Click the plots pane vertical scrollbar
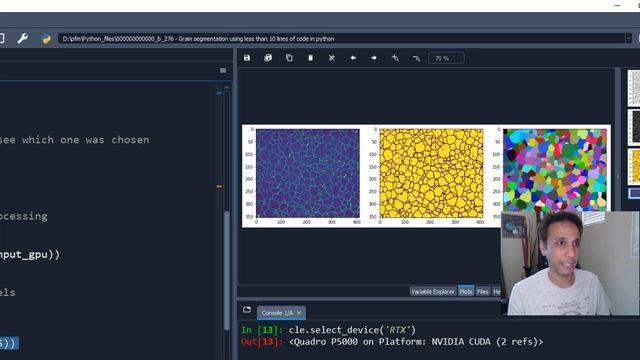The height and width of the screenshot is (360, 640). pyautogui.click(x=618, y=176)
